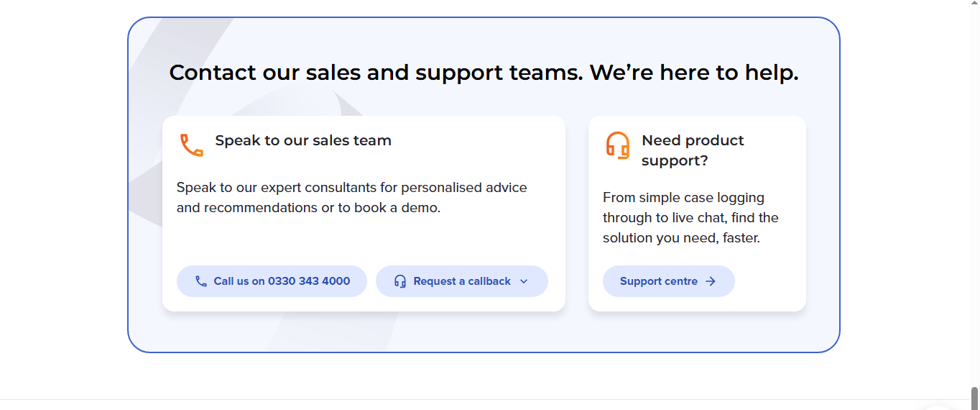Image resolution: width=980 pixels, height=410 pixels.
Task: Click the page's vertical scrollbar thumb
Action: pyautogui.click(x=974, y=398)
